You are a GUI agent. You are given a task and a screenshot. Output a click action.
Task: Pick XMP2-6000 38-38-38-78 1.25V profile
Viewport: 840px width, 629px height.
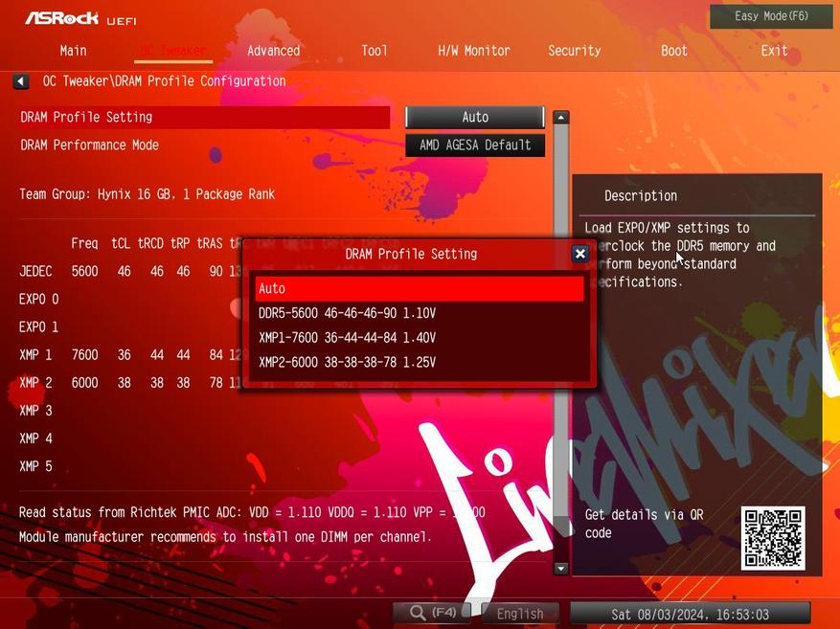click(x=420, y=363)
